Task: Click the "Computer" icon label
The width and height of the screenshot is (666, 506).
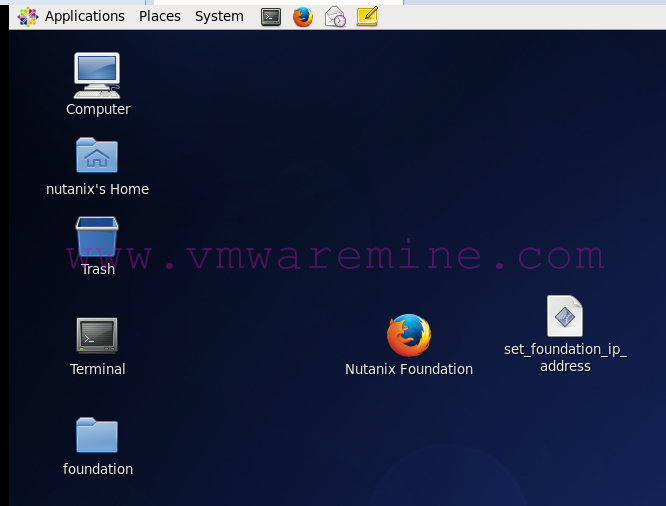Action: (98, 109)
